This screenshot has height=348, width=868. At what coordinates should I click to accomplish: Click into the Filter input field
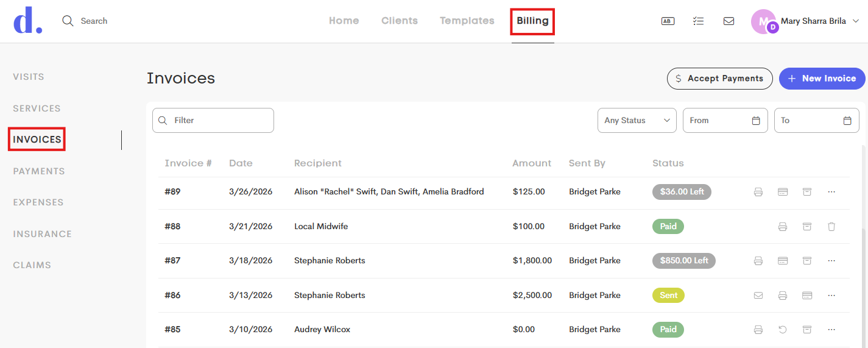click(x=213, y=121)
